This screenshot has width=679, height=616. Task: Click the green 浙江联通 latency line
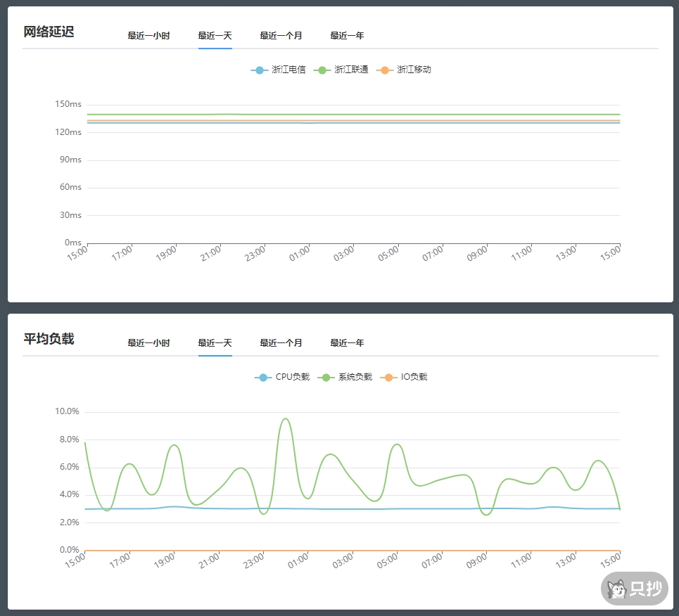tap(352, 114)
